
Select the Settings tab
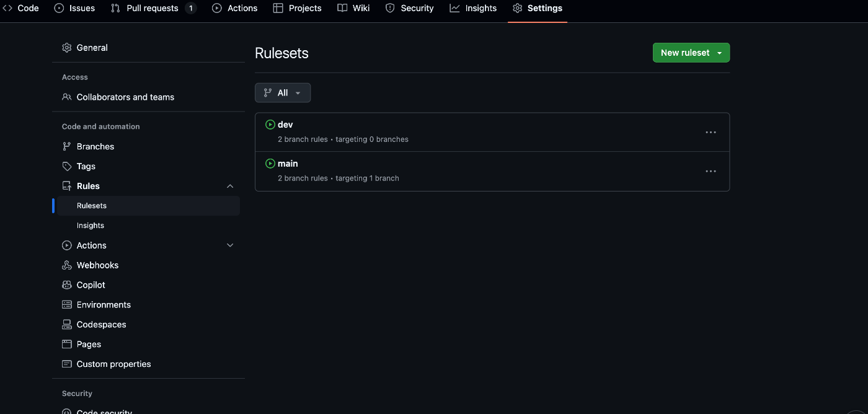click(538, 8)
